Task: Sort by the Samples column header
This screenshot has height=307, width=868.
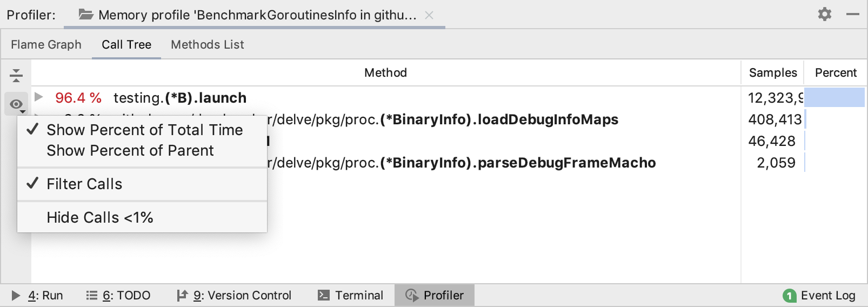Action: point(772,72)
